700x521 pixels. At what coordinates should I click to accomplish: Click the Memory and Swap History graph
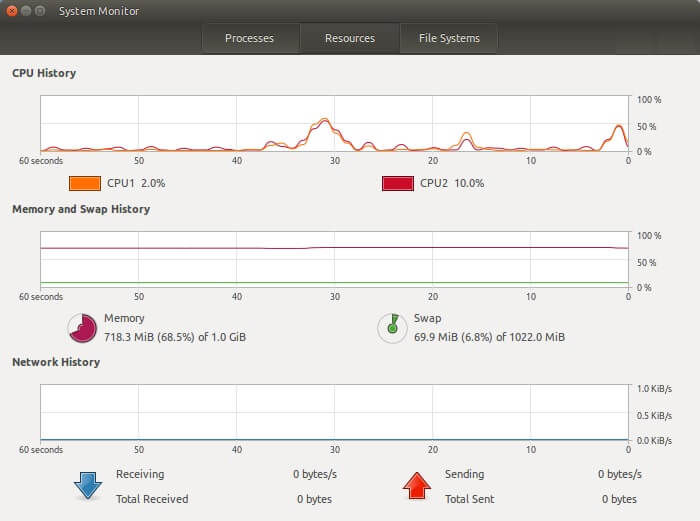pos(334,259)
